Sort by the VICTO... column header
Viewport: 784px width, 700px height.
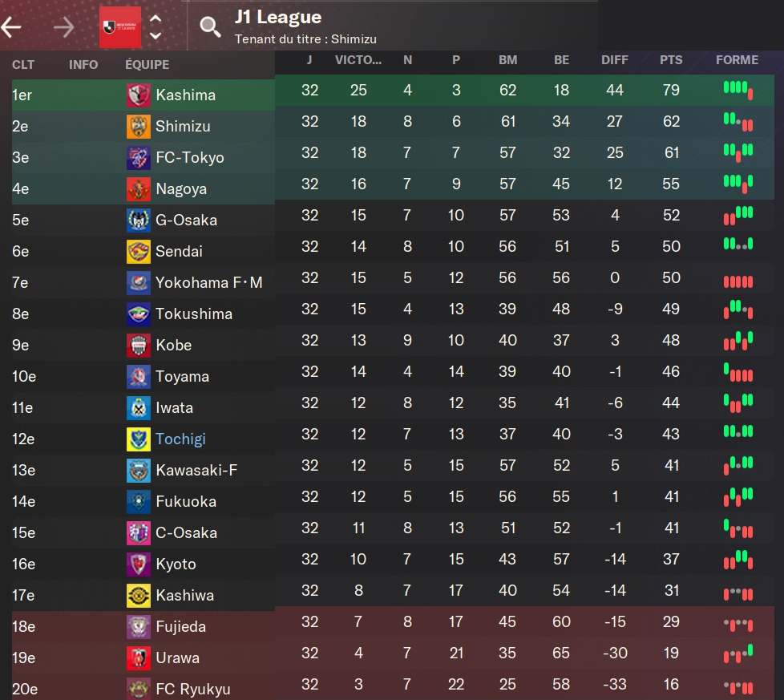(x=358, y=60)
